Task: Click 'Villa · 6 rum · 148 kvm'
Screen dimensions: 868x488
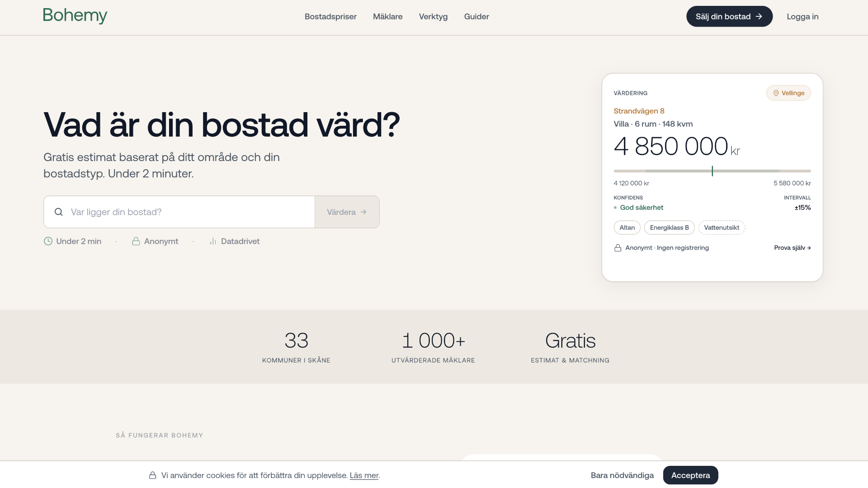Action: coord(653,124)
